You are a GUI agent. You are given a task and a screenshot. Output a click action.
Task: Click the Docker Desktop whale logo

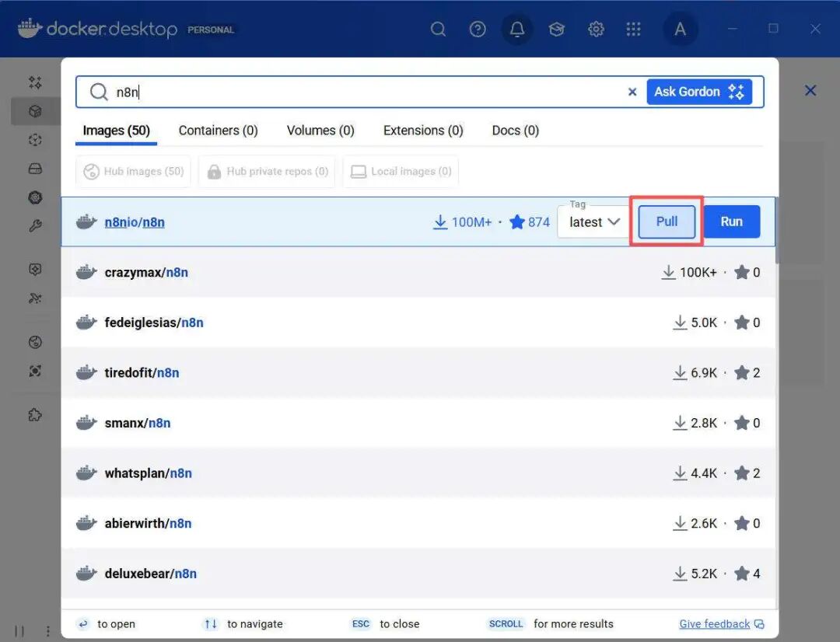coord(30,29)
